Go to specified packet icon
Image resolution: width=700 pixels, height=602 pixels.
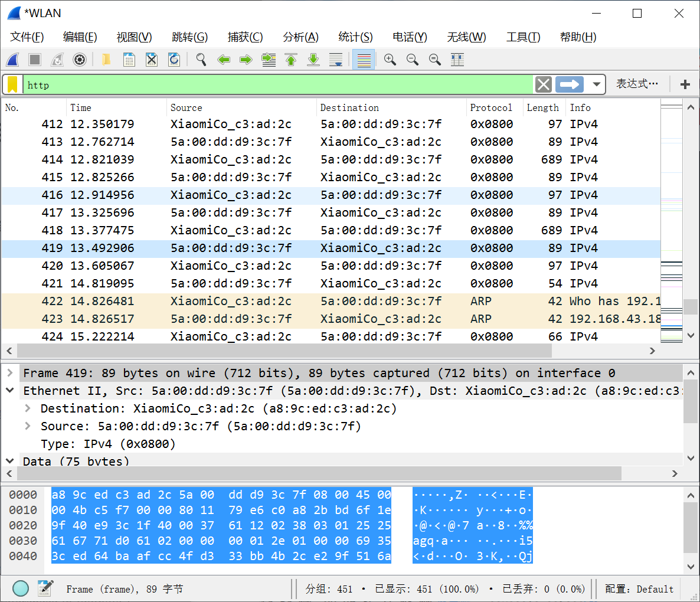pyautogui.click(x=269, y=60)
